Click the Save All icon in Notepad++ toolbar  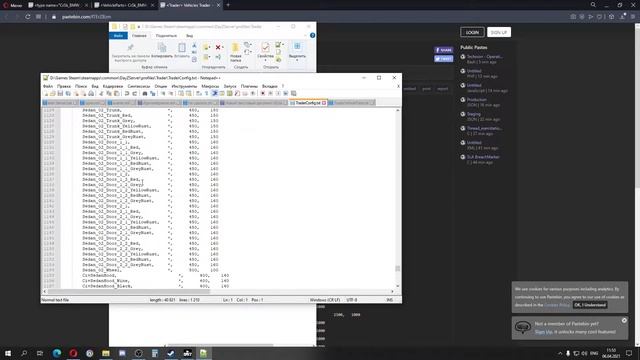tap(67, 93)
